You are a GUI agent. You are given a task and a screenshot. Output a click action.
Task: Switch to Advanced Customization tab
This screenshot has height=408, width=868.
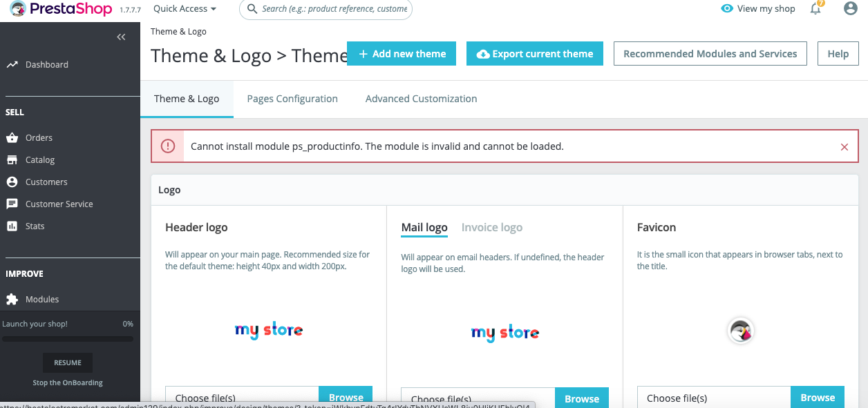tap(421, 99)
